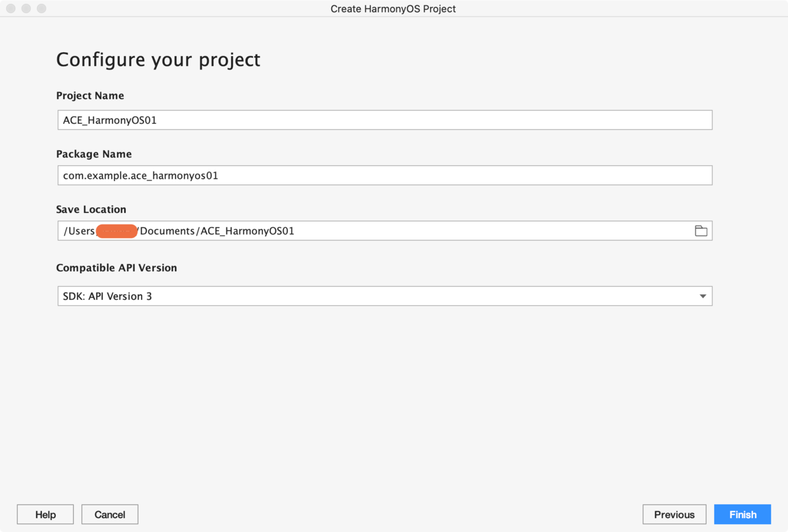Click the Project Name input field

click(x=384, y=120)
